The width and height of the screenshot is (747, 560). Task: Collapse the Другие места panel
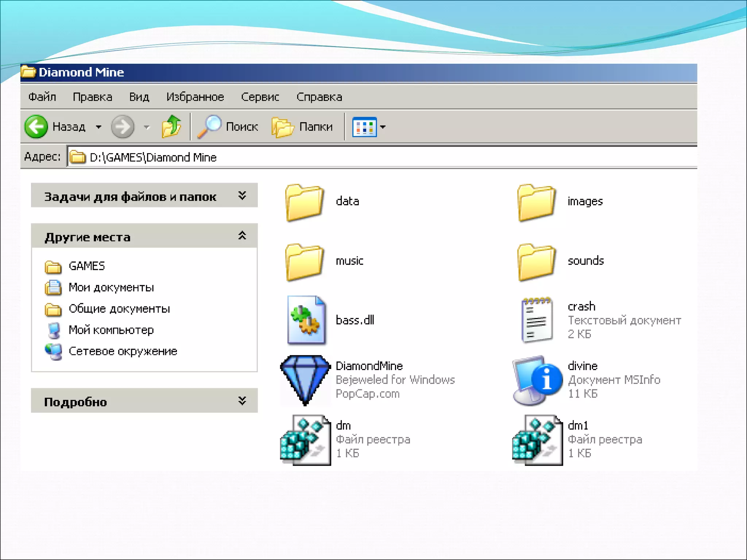(x=242, y=236)
